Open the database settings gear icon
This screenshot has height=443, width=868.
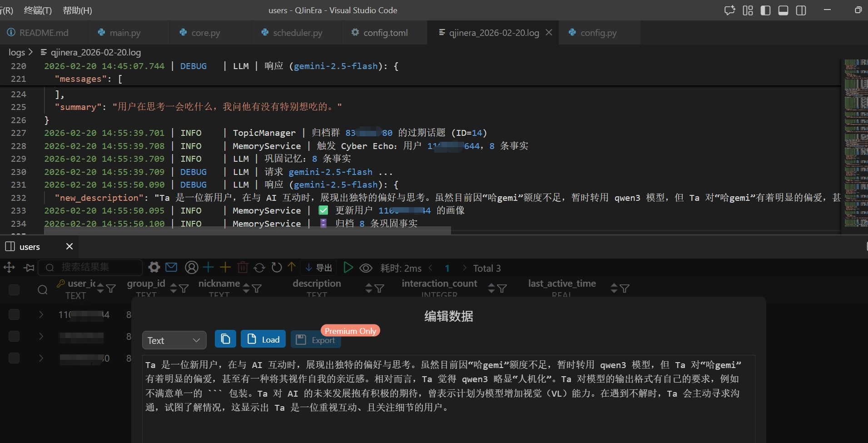tap(154, 267)
